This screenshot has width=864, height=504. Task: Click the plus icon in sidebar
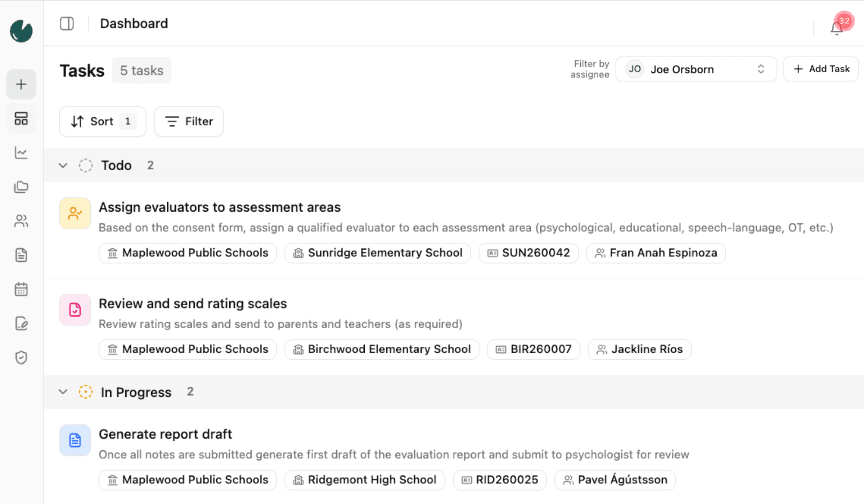21,84
